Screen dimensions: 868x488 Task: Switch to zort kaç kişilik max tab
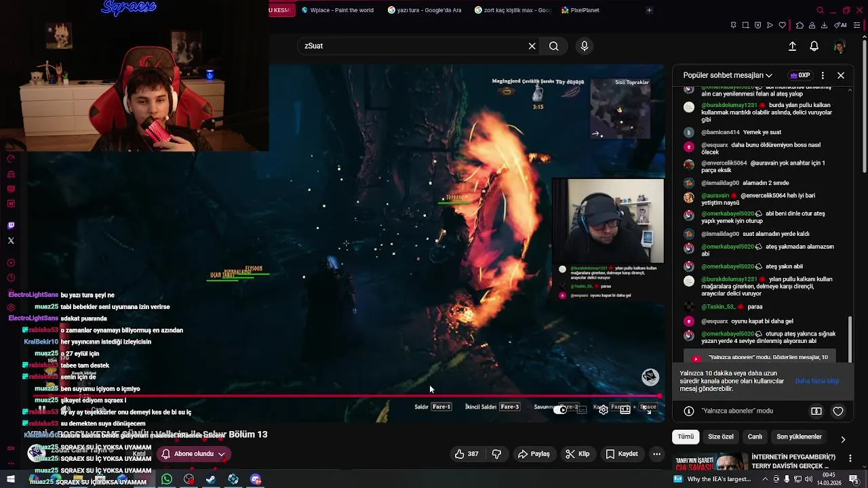pyautogui.click(x=513, y=10)
